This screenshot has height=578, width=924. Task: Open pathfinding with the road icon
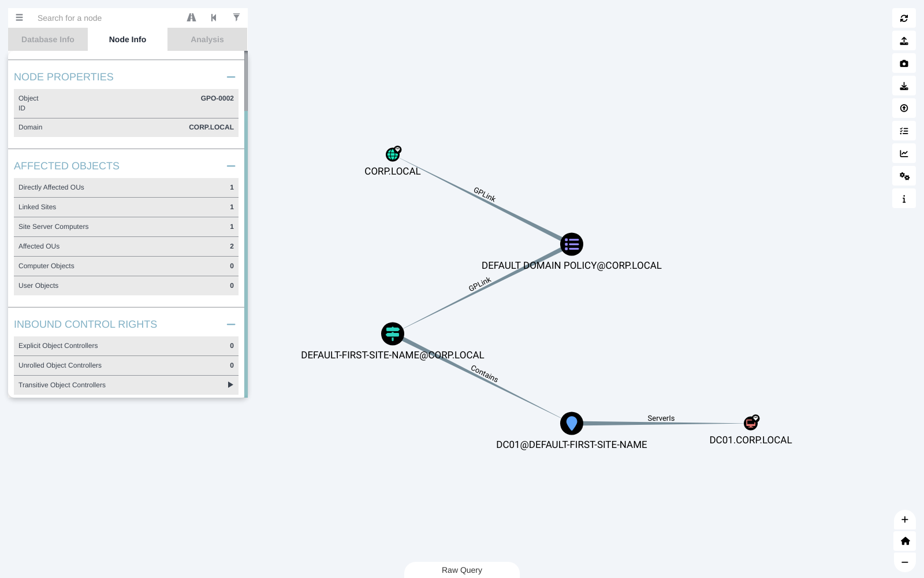tap(192, 18)
